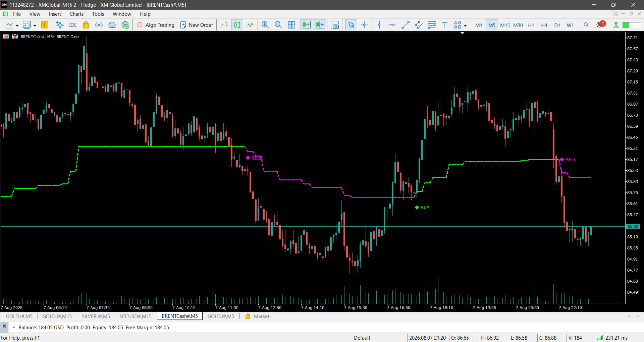
Task: Switch to the GOLD.i#,M15 chart tab
Action: tap(57, 317)
